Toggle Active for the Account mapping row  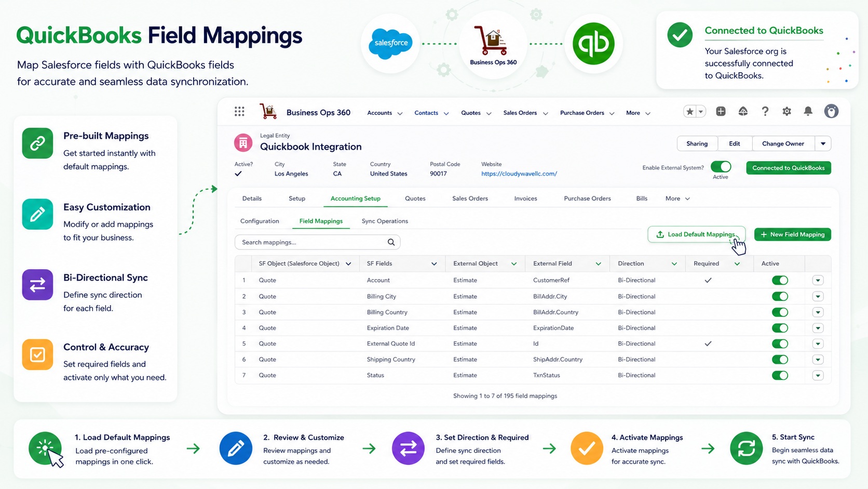coord(780,280)
